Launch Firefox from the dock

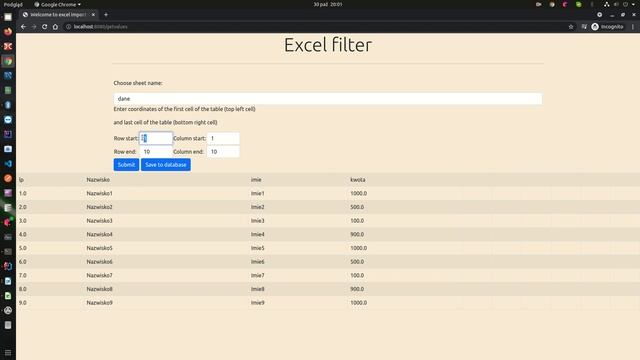(8, 31)
